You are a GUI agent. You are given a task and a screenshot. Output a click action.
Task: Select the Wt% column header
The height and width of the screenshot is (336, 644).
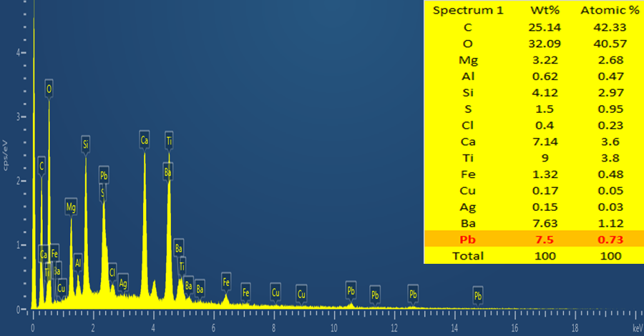tap(543, 10)
